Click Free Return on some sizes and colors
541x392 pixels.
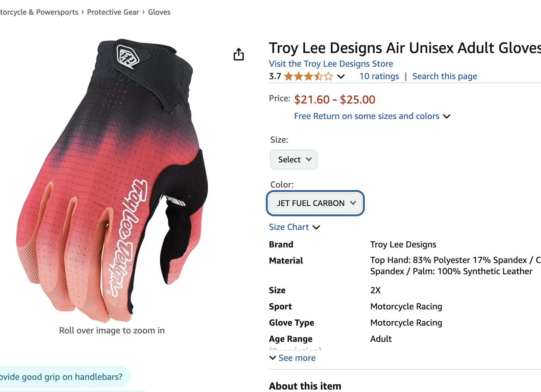(367, 116)
